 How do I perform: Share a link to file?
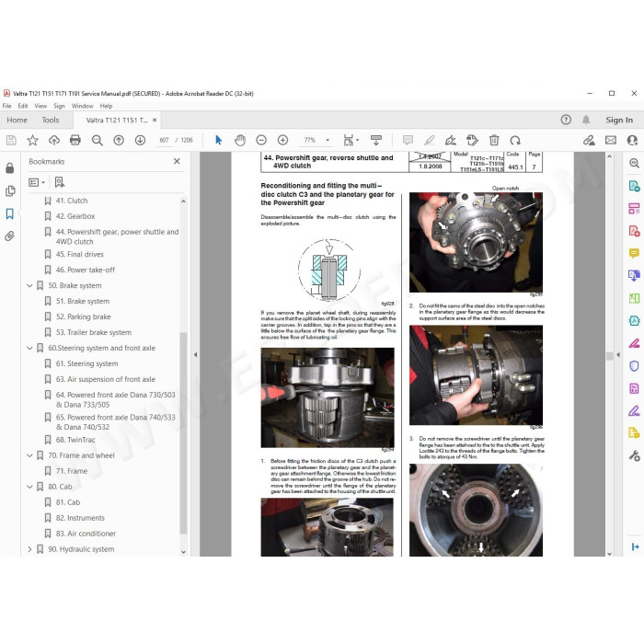(589, 141)
